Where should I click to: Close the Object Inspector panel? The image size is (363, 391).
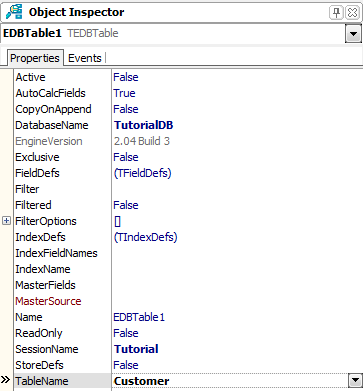coord(352,13)
